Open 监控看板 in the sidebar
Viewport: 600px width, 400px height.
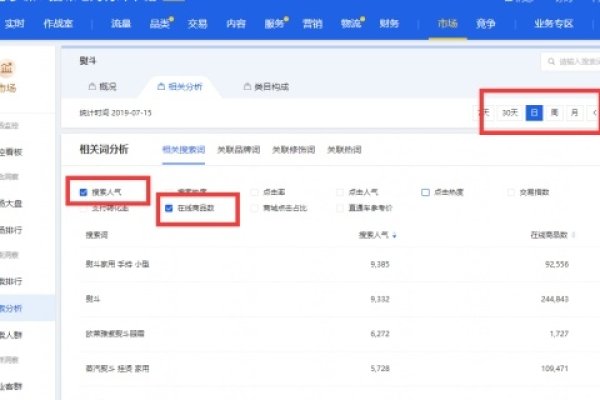[11, 152]
